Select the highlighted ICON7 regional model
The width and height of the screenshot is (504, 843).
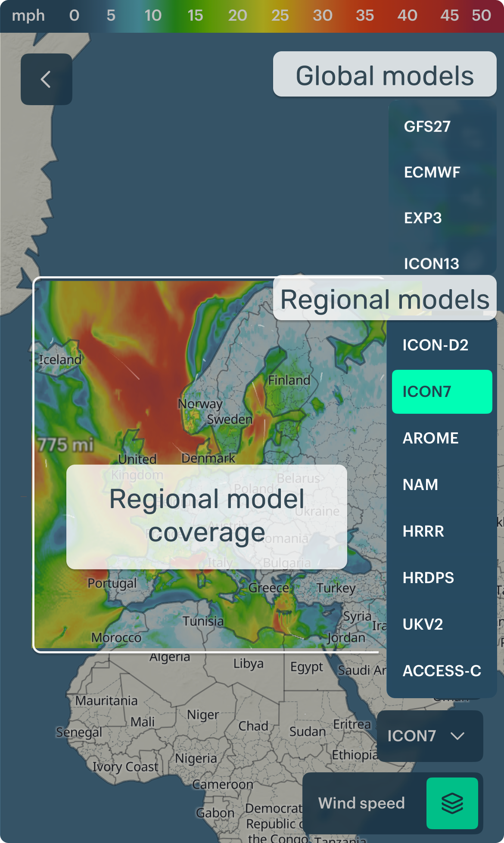pyautogui.click(x=442, y=392)
